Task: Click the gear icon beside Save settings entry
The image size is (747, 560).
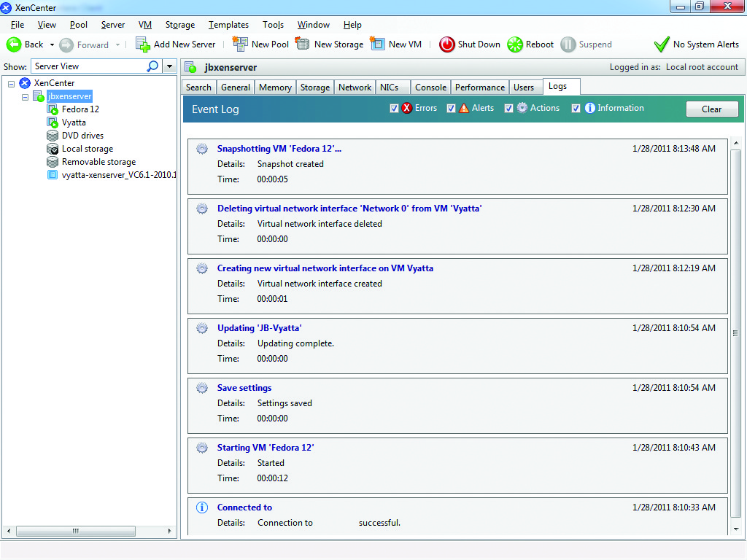Action: point(202,388)
